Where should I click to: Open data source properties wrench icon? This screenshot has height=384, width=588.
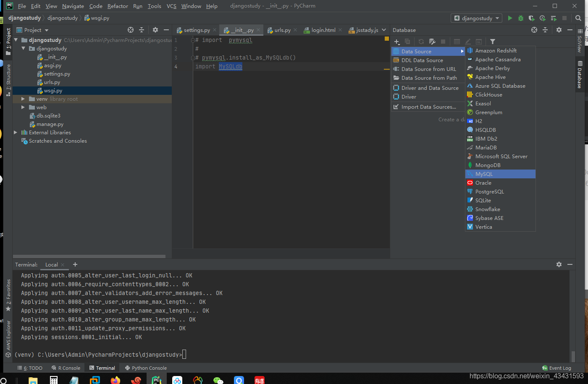coord(432,42)
